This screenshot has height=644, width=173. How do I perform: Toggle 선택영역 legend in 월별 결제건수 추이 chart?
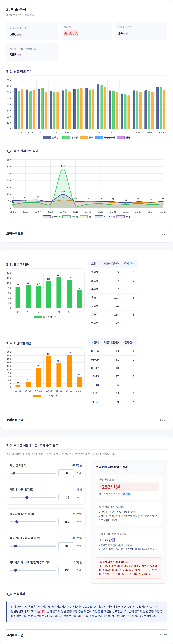[52, 217]
